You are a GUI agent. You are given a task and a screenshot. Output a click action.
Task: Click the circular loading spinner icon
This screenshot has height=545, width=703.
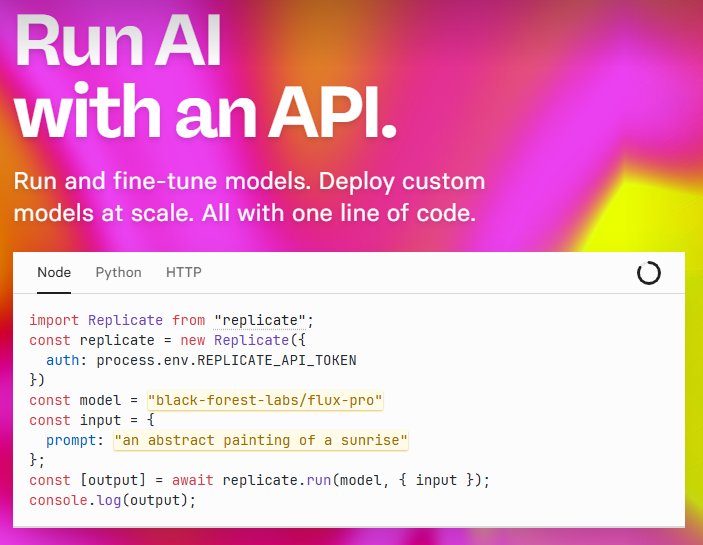(x=649, y=273)
